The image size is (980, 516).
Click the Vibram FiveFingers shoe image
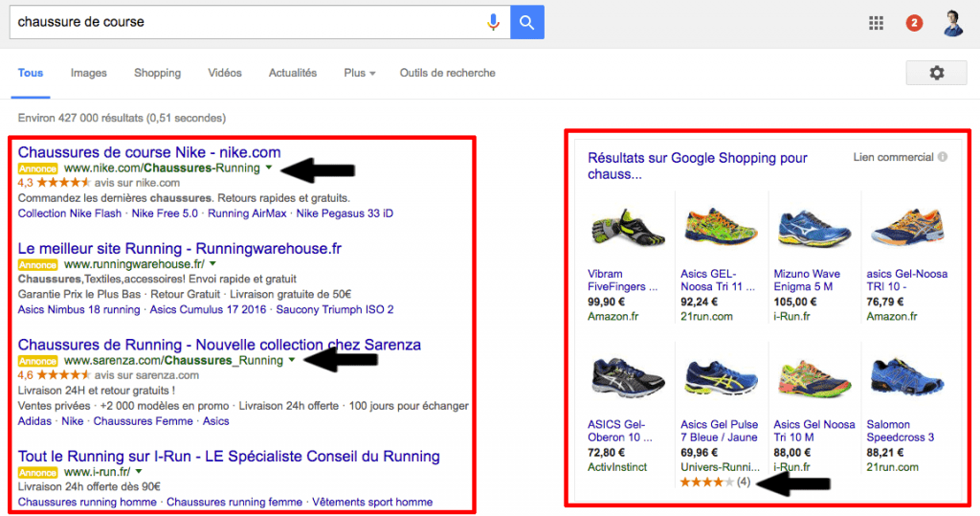click(627, 228)
